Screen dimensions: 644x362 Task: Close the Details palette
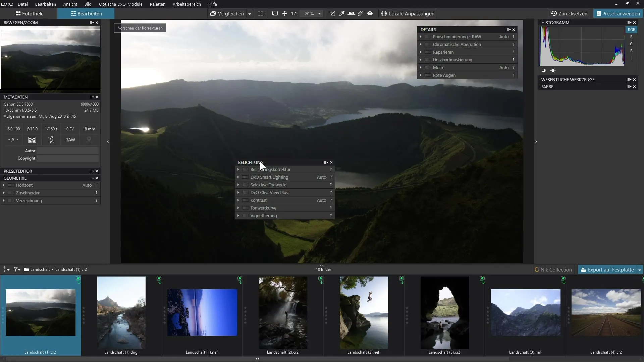point(514,29)
